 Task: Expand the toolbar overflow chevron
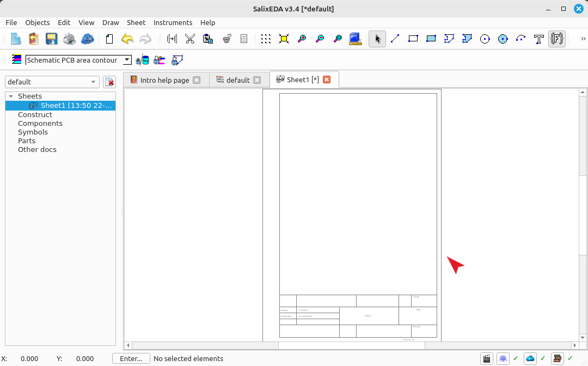click(x=583, y=39)
